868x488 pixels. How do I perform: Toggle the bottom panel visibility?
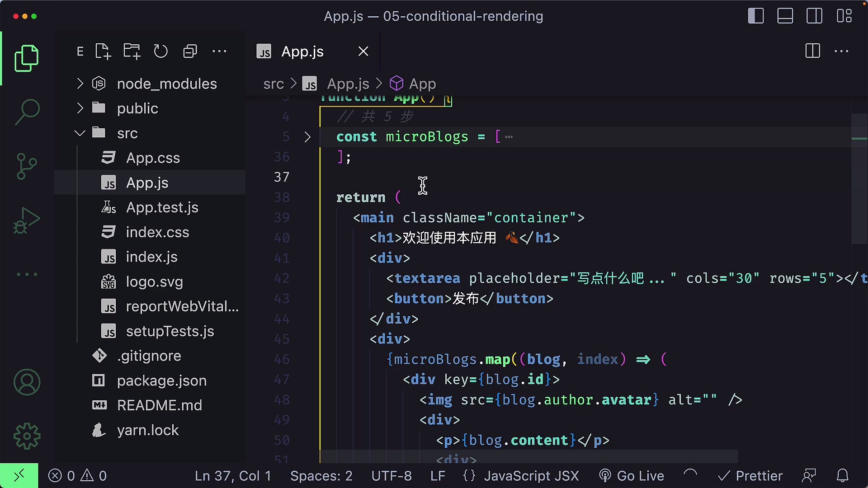[785, 16]
